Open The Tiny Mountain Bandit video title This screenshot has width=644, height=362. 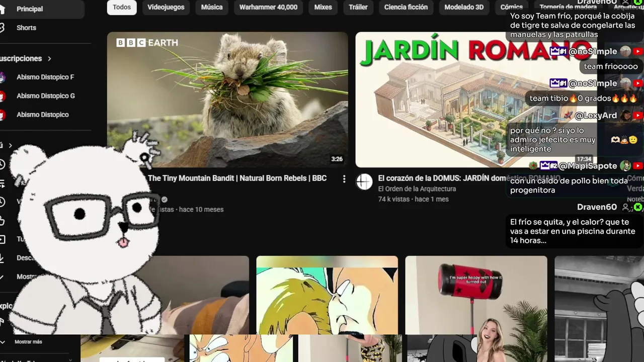(237, 178)
